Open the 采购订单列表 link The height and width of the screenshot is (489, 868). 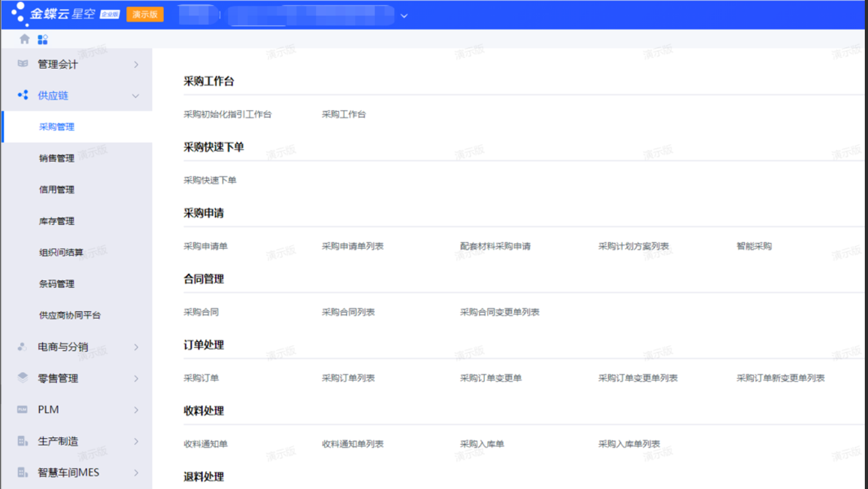point(348,378)
